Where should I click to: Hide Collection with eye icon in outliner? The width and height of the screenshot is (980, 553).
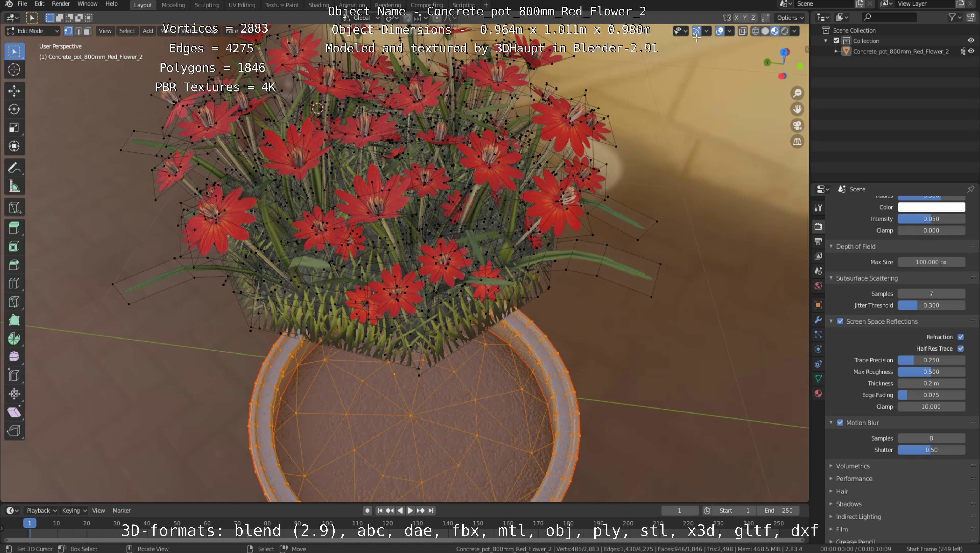[971, 41]
